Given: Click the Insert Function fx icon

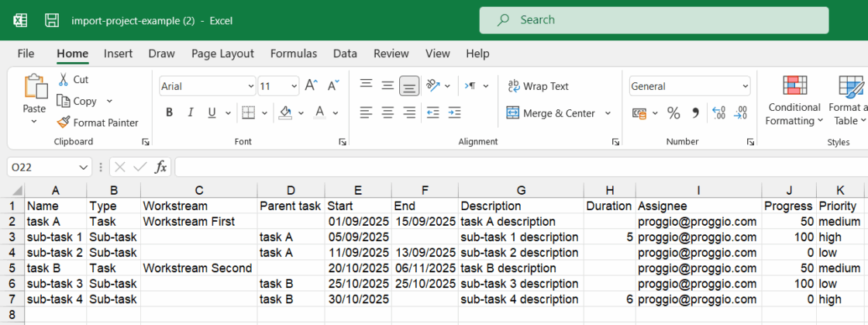Looking at the screenshot, I should coord(160,167).
